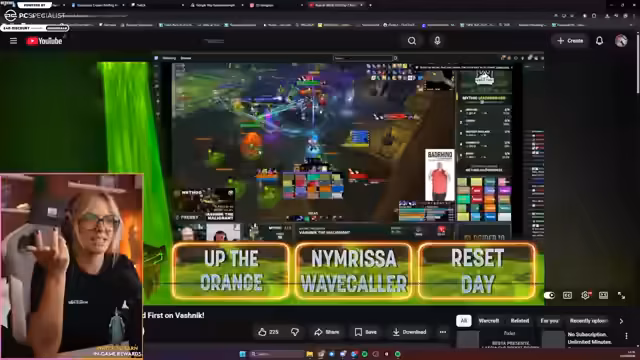Like the video with thumbs up

tap(268, 332)
